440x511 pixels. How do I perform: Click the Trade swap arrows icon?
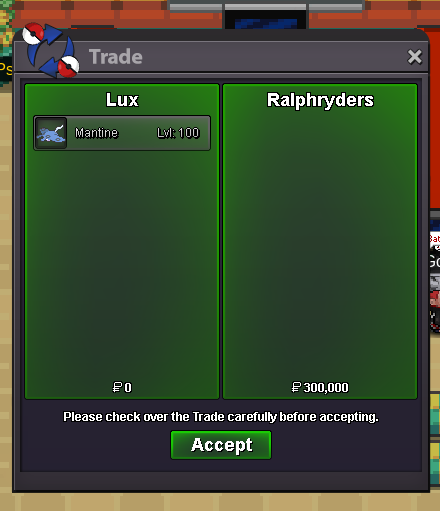coord(51,50)
